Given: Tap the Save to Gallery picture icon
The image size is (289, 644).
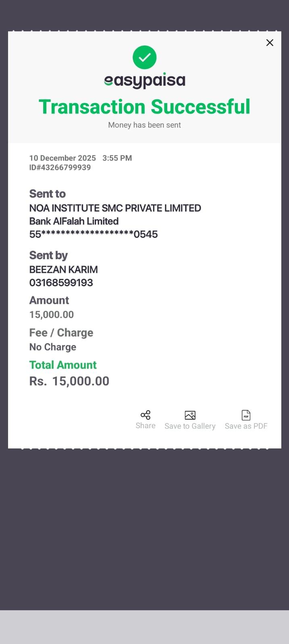Looking at the screenshot, I should [190, 415].
